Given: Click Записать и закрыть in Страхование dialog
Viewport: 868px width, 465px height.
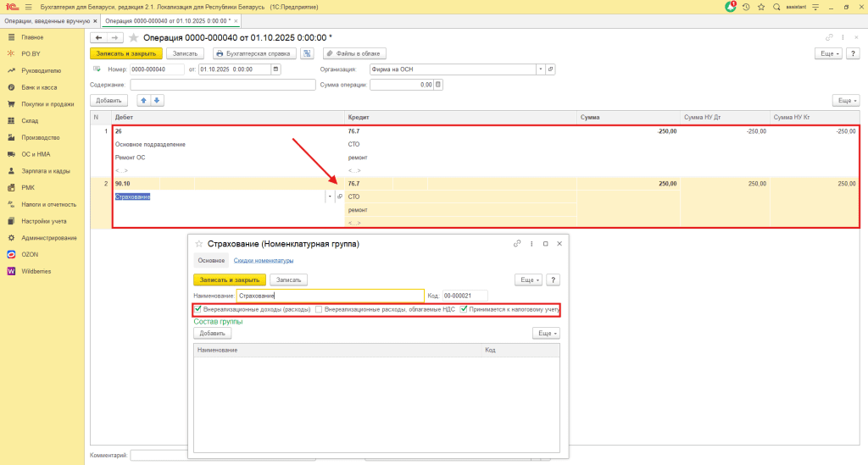Looking at the screenshot, I should (x=230, y=280).
